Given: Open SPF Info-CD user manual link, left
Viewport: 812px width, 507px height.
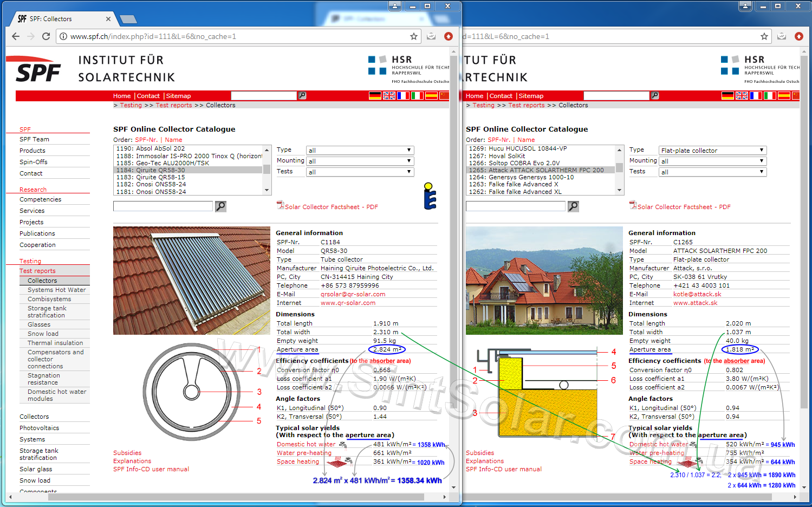Looking at the screenshot, I should [151, 469].
